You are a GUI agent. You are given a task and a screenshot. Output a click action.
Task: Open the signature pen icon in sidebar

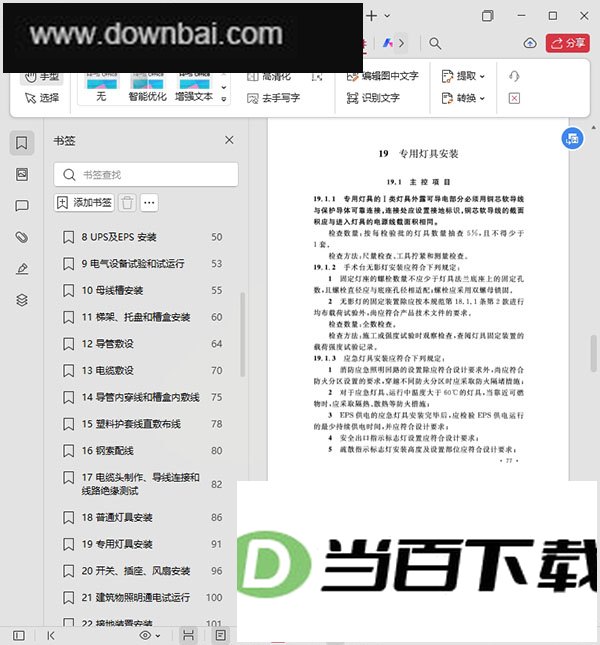22,269
